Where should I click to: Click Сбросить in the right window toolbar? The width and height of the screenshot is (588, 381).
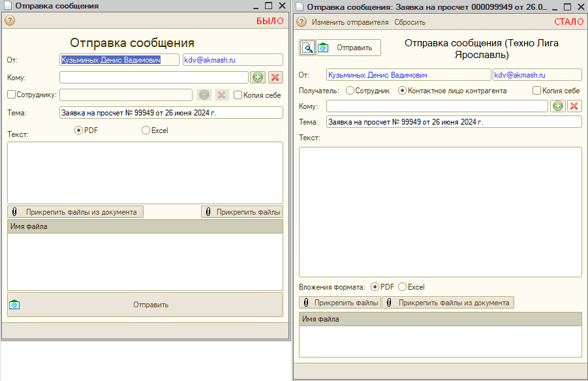click(x=409, y=22)
